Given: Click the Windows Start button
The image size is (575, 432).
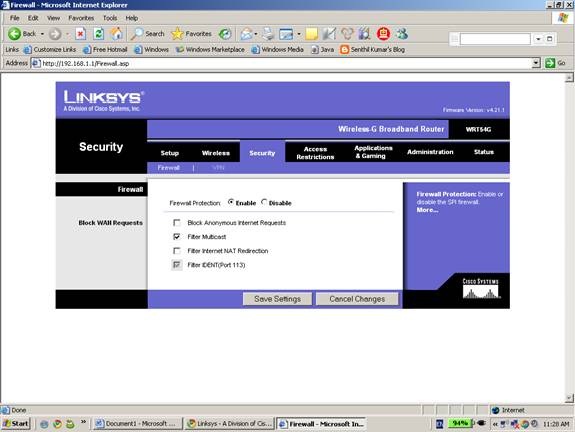Looking at the screenshot, I should tap(15, 424).
